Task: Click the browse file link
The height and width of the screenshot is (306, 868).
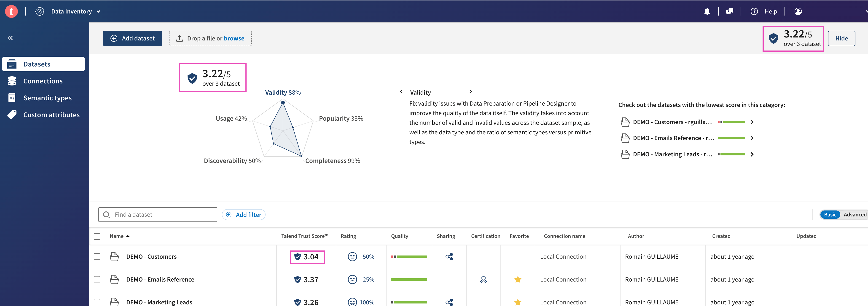Action: tap(234, 38)
